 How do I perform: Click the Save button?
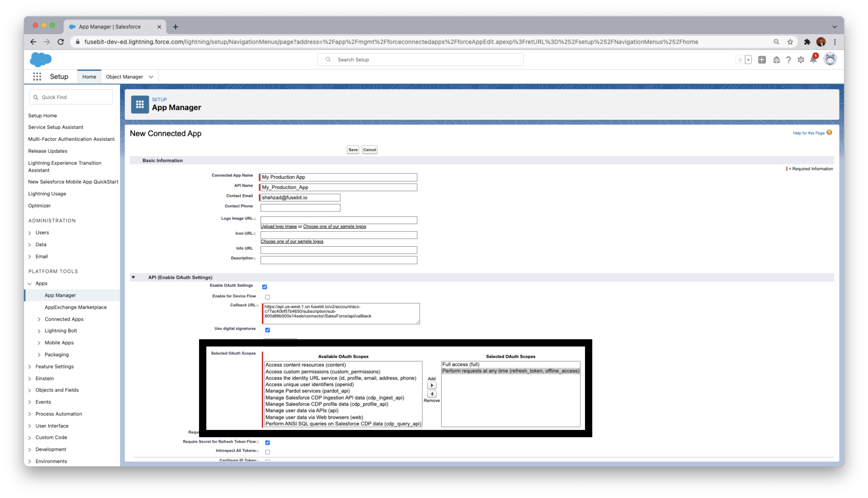(353, 150)
